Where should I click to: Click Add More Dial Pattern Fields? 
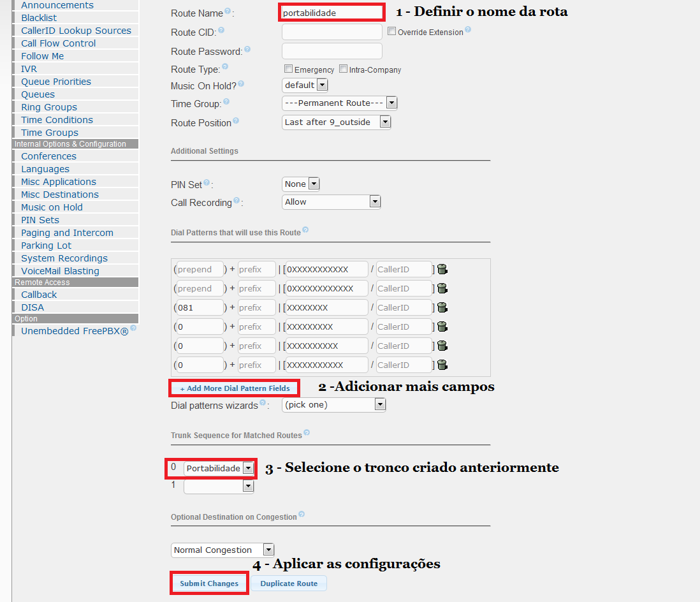(235, 388)
